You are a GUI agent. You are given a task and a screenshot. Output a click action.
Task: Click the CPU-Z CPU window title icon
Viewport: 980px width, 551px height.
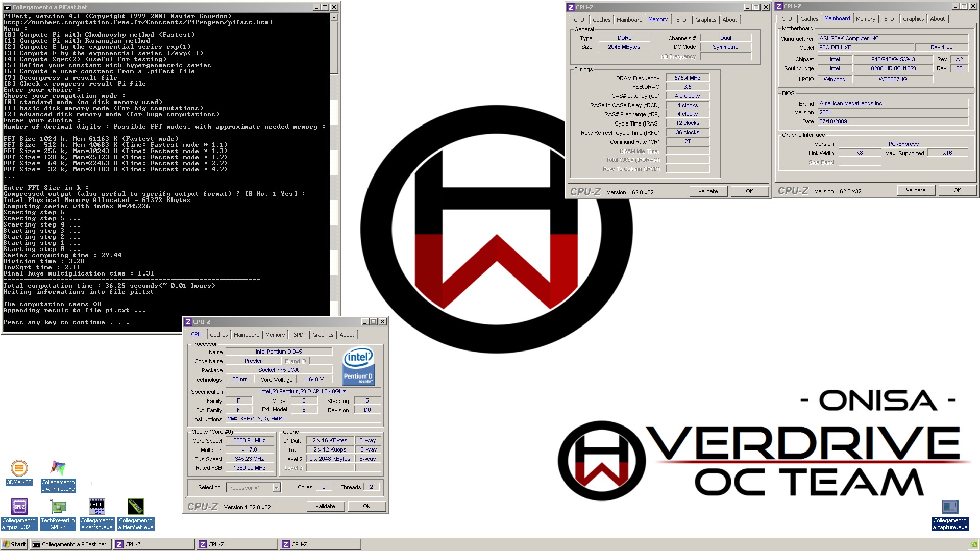188,322
